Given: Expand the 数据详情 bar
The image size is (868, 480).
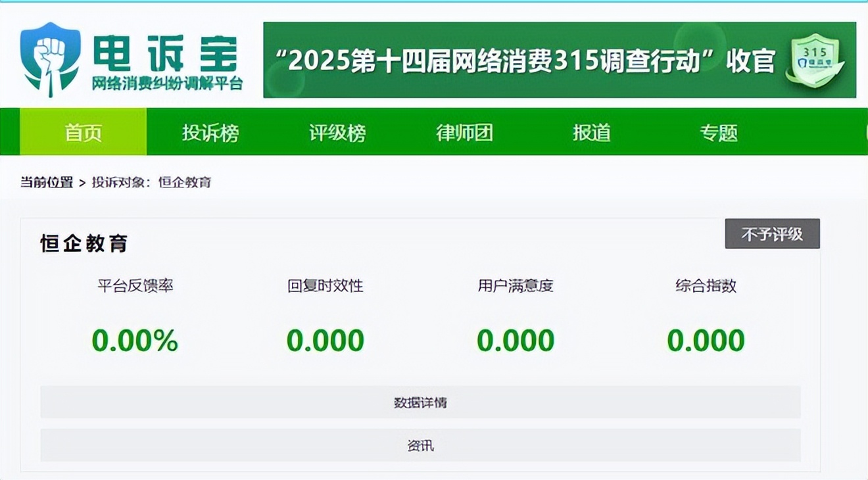Looking at the screenshot, I should click(x=420, y=402).
